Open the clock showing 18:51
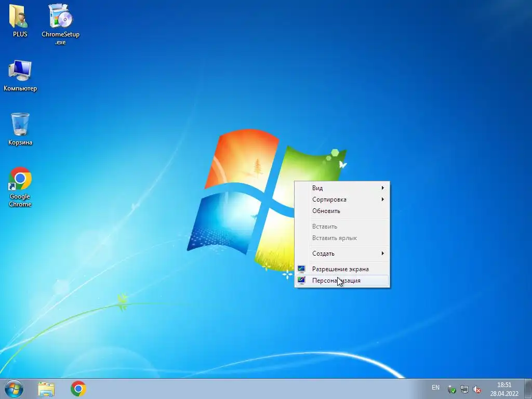The height and width of the screenshot is (399, 532). [504, 389]
